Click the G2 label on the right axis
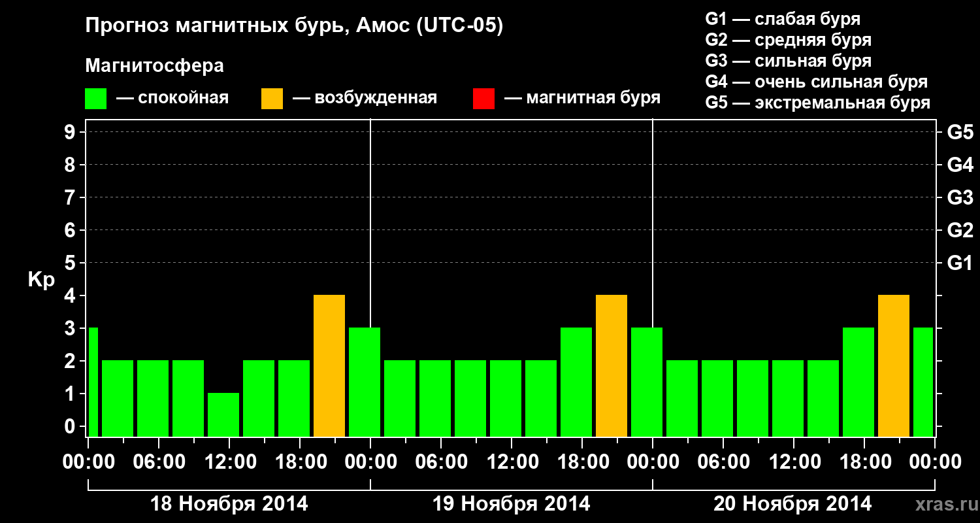980x523 pixels. pyautogui.click(x=960, y=230)
